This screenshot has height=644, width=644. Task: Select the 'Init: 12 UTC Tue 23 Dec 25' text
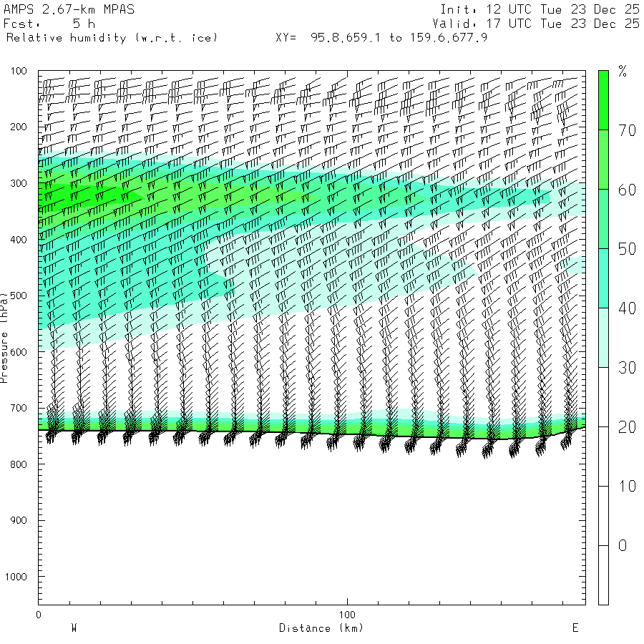(x=540, y=9)
